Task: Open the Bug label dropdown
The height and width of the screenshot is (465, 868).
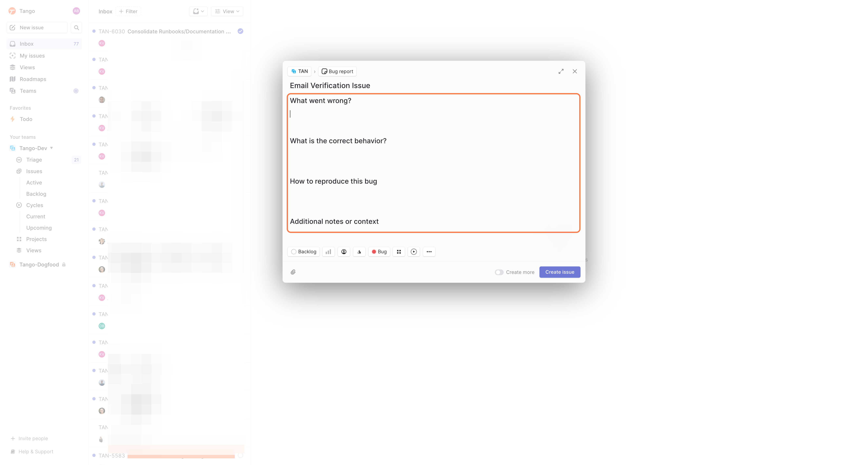Action: (379, 252)
